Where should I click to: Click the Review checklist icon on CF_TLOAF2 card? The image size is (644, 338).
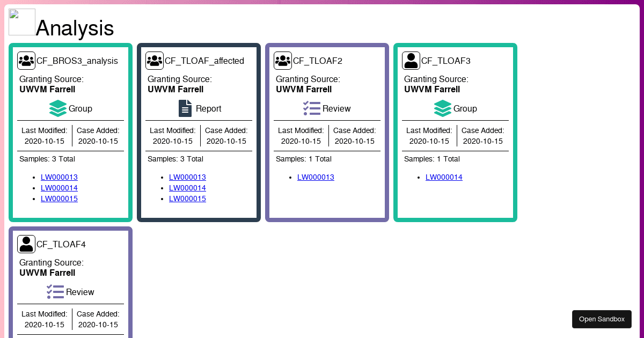311,108
